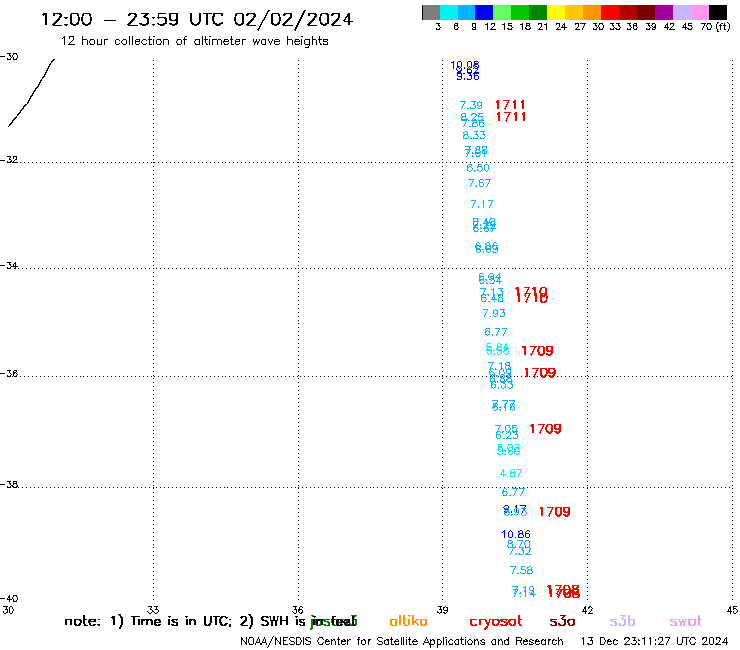Screen dimensions: 740x650
Task: Click the timestamp '13 Dec 23:11:27 UTC 2024'
Action: tap(654, 641)
